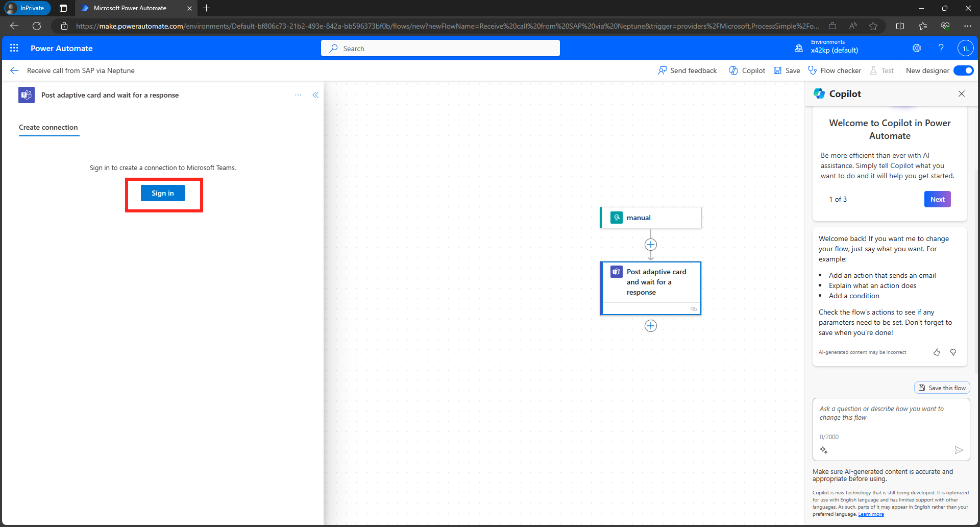Collapse the action configuration panel
This screenshot has height=527, width=980.
click(x=315, y=95)
